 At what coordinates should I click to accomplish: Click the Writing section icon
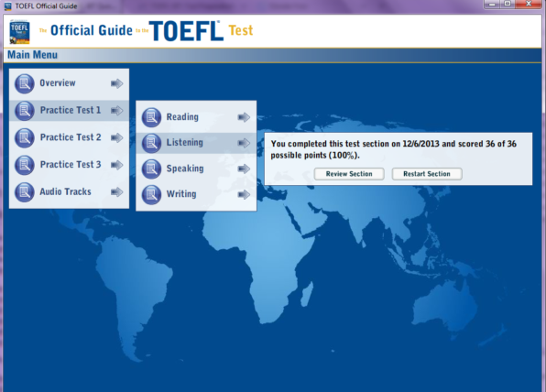[151, 194]
